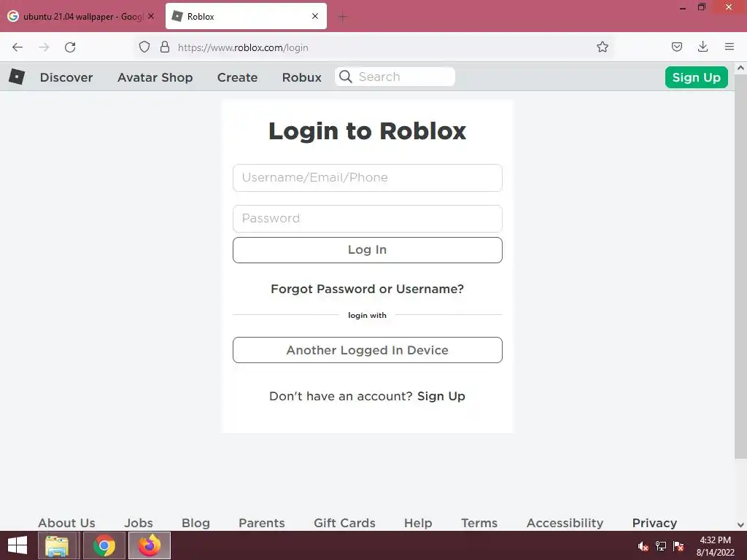Click the Roblox logo icon in navbar
Screen dimensions: 747x560
[x=17, y=77]
